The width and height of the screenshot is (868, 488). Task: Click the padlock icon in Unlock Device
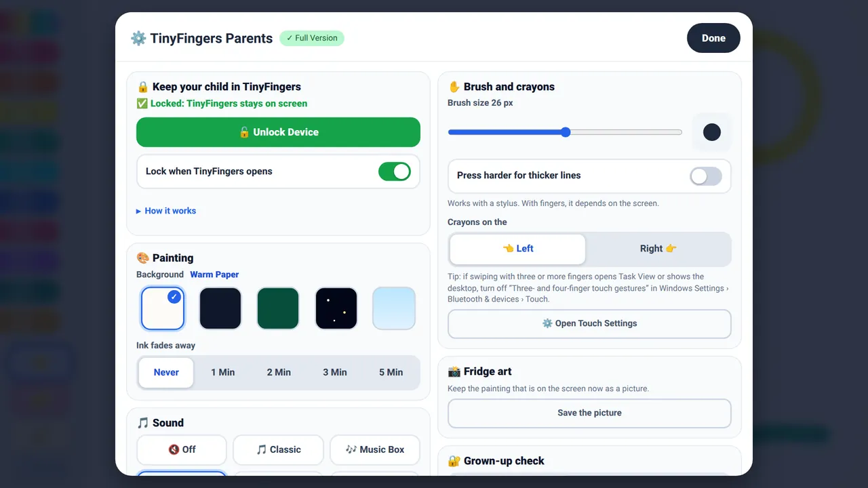tap(244, 132)
